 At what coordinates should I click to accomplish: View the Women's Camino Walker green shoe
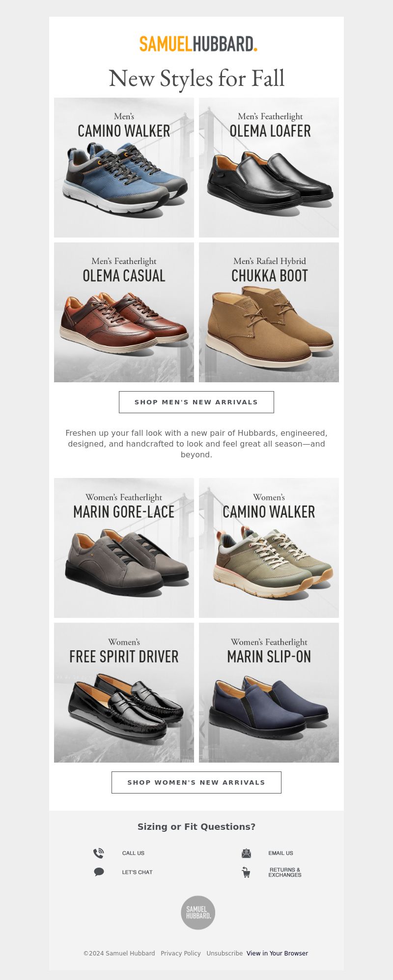pyautogui.click(x=269, y=548)
